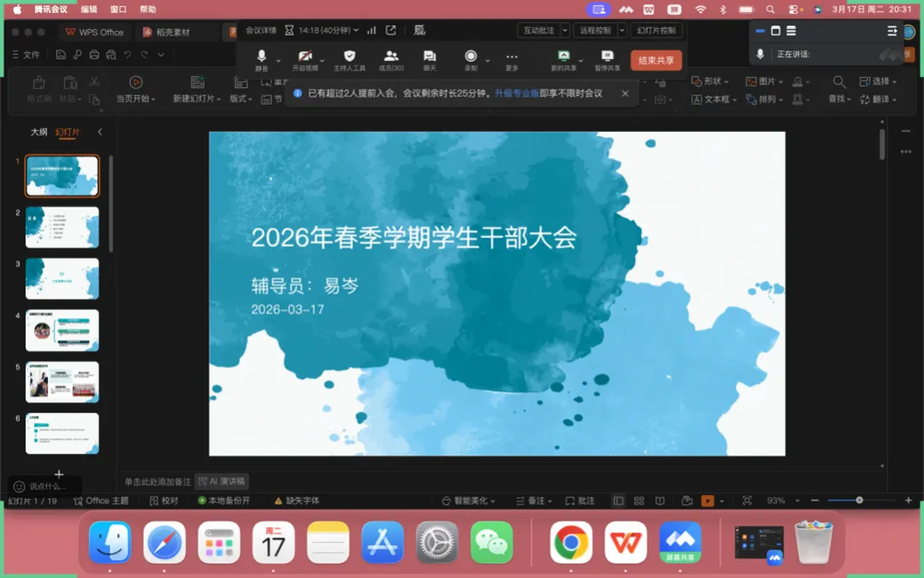Mute the microphone in the meeting toolbar
This screenshot has height=578, width=924.
(x=262, y=60)
